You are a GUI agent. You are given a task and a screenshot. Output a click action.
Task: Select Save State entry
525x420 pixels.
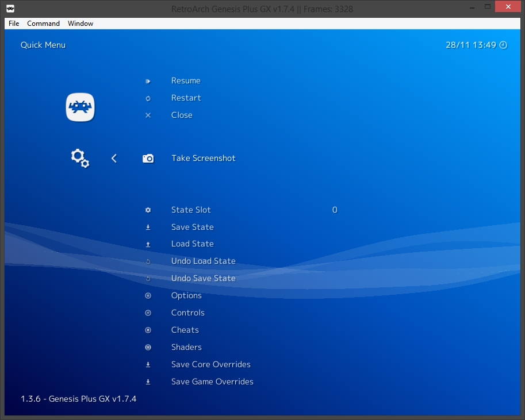click(x=193, y=227)
